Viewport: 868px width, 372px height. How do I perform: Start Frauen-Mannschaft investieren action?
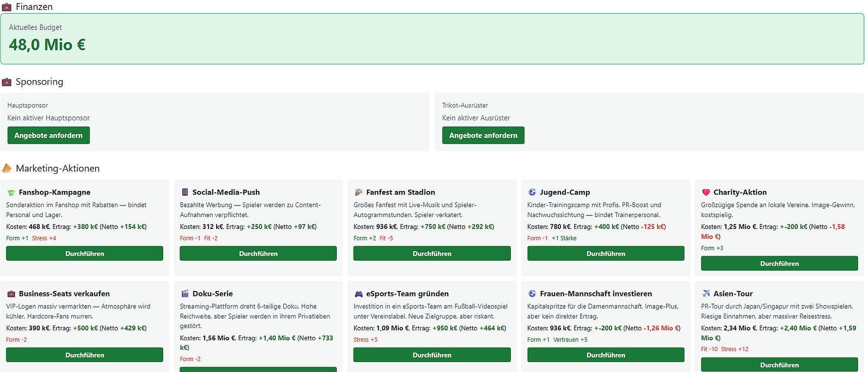[606, 355]
